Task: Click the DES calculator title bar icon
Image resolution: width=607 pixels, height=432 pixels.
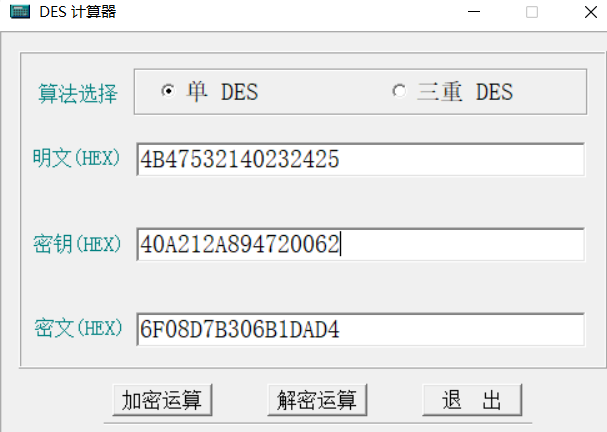Action: [19, 12]
